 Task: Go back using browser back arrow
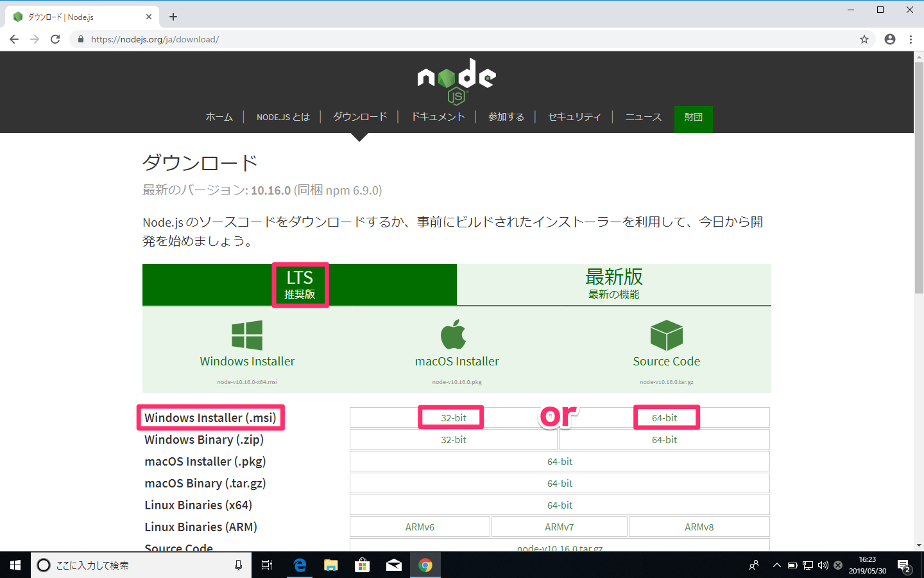click(x=14, y=39)
